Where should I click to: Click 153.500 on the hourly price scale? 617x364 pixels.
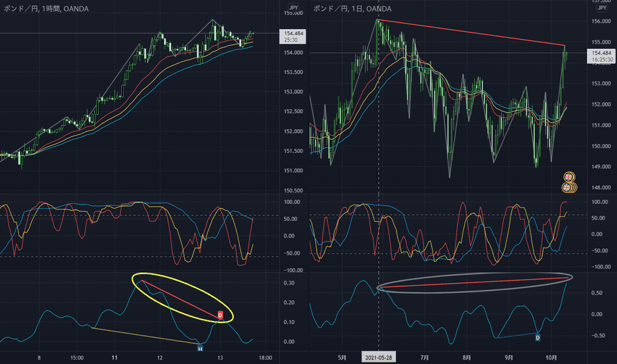coord(293,72)
